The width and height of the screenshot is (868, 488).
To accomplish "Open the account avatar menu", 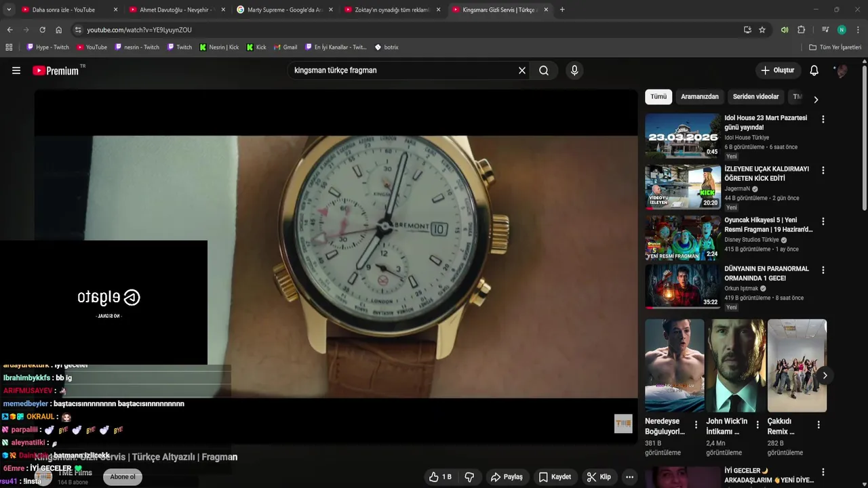I will 841,70.
